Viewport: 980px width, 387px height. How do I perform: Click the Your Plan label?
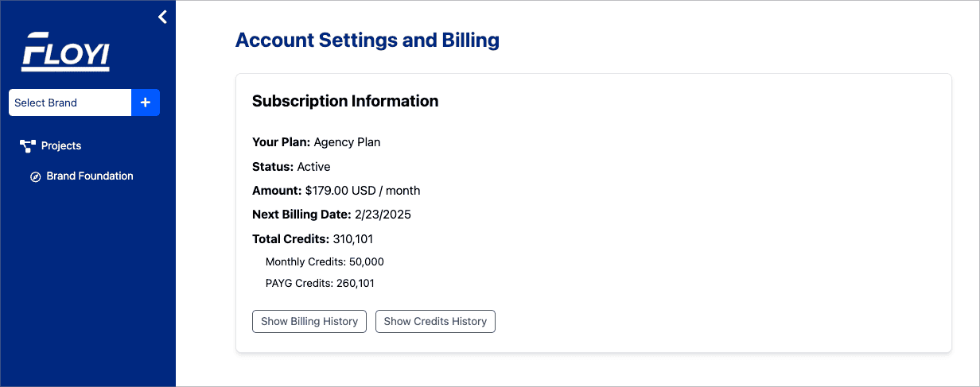pos(282,142)
